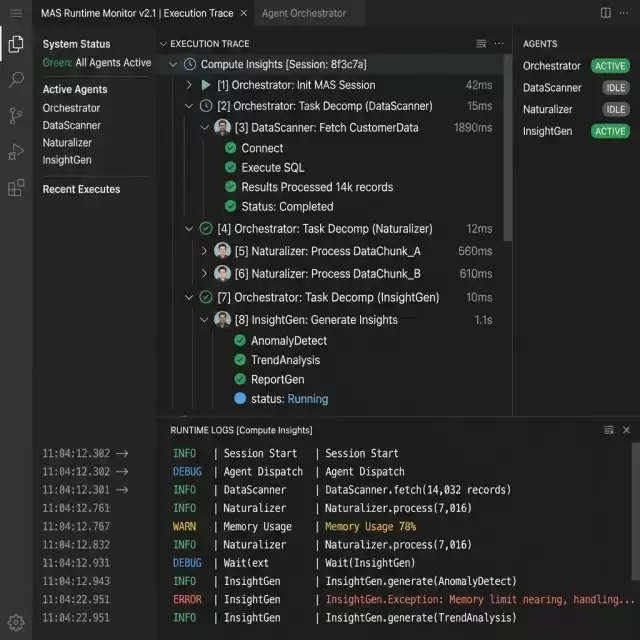Image resolution: width=640 pixels, height=640 pixels.
Task: Click the check circle on Task Decomp (Naturalizer)
Action: click(x=206, y=229)
